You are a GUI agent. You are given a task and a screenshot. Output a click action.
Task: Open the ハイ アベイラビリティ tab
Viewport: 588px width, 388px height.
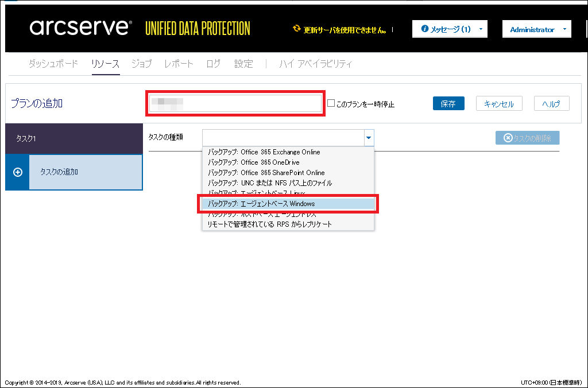click(316, 64)
